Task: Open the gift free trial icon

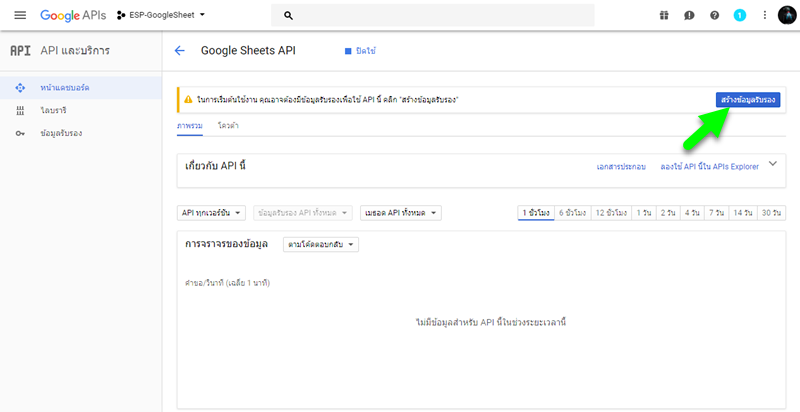Action: pyautogui.click(x=664, y=15)
